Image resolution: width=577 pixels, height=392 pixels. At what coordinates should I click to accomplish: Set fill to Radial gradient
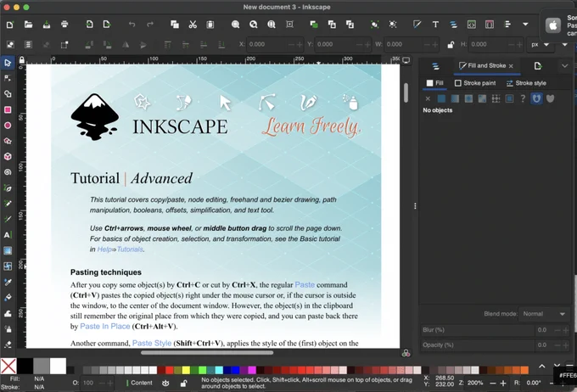pos(468,98)
